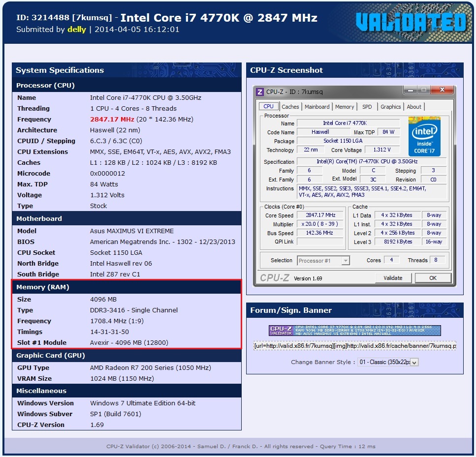Click the VALIDATED logo in header
Viewport: 476px width, 457px height.
pos(411,22)
